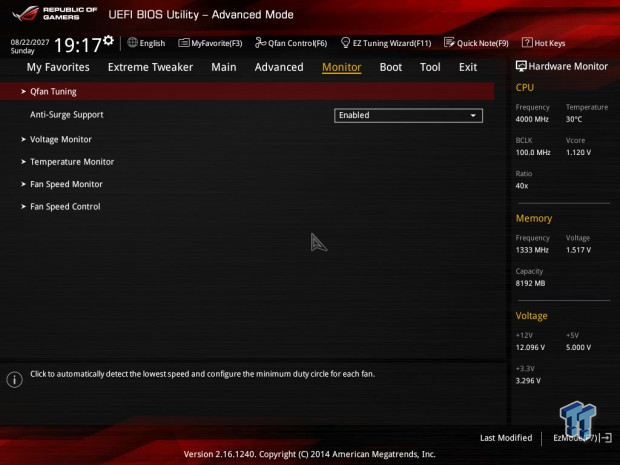This screenshot has height=465, width=620.
Task: Click the 19:17 clock display
Action: [78, 45]
